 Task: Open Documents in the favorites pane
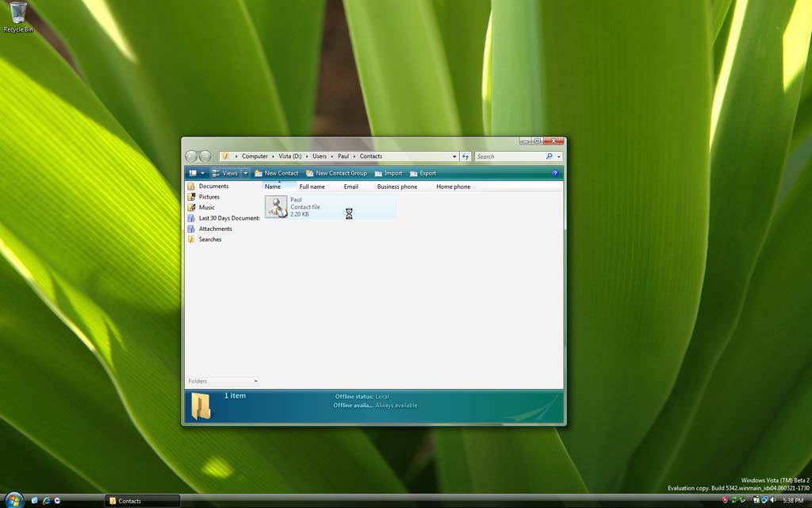click(213, 187)
